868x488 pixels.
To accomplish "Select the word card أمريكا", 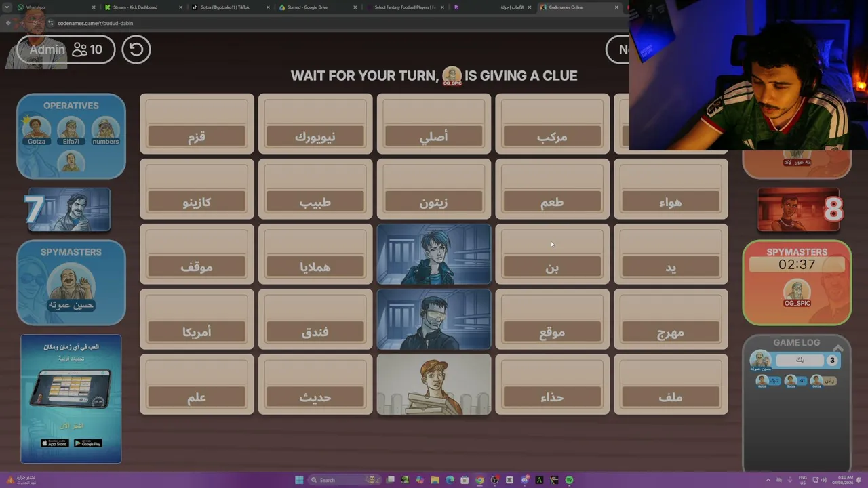I will [197, 319].
